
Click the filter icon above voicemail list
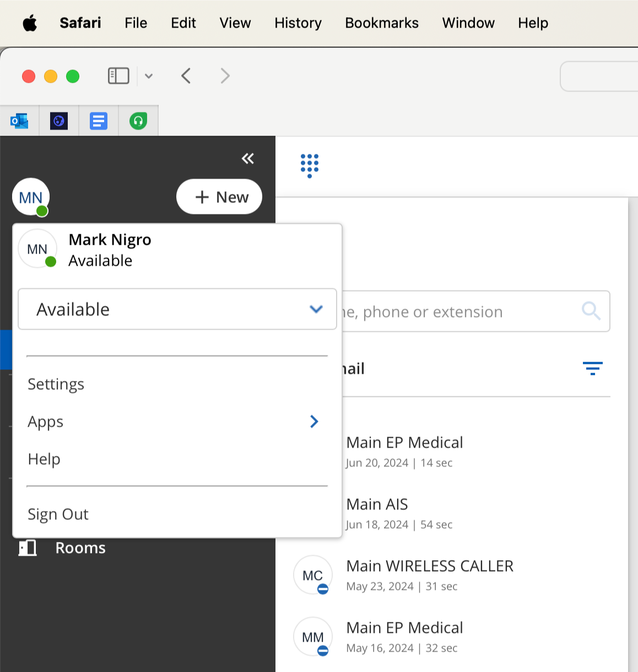(592, 368)
